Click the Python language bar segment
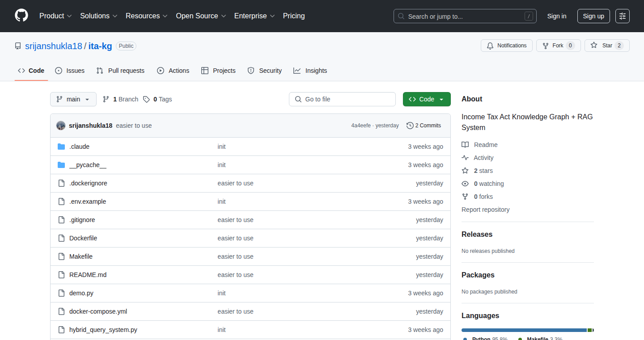Screen dimensions: 644x340 [524, 330]
